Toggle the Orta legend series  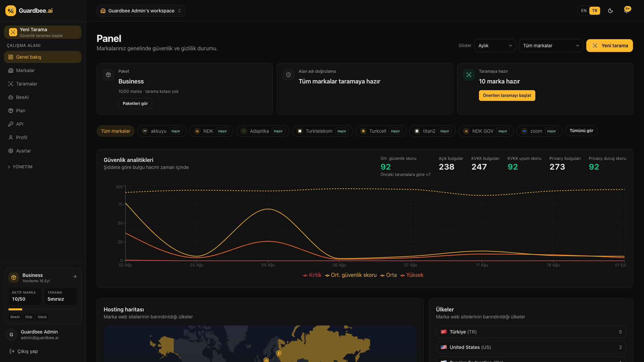click(x=388, y=275)
